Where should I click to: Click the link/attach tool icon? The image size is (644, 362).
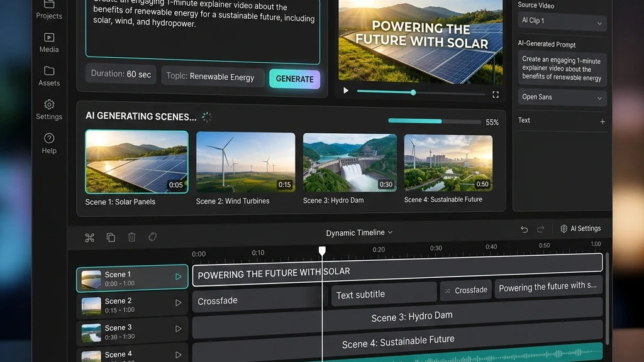pyautogui.click(x=152, y=237)
